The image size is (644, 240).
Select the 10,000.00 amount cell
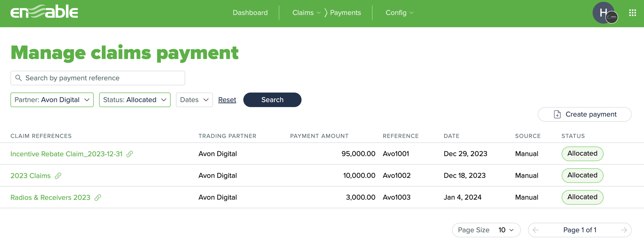tap(359, 175)
